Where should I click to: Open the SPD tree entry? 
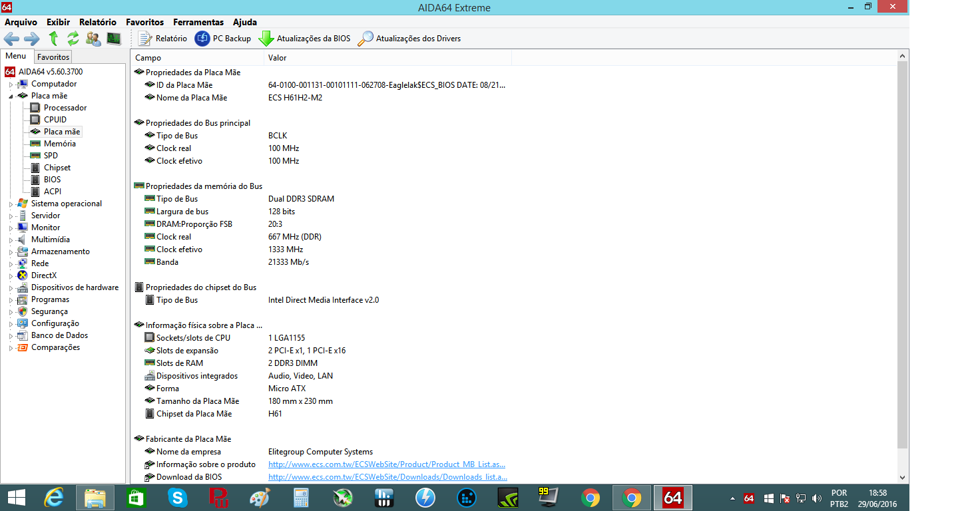coord(51,156)
